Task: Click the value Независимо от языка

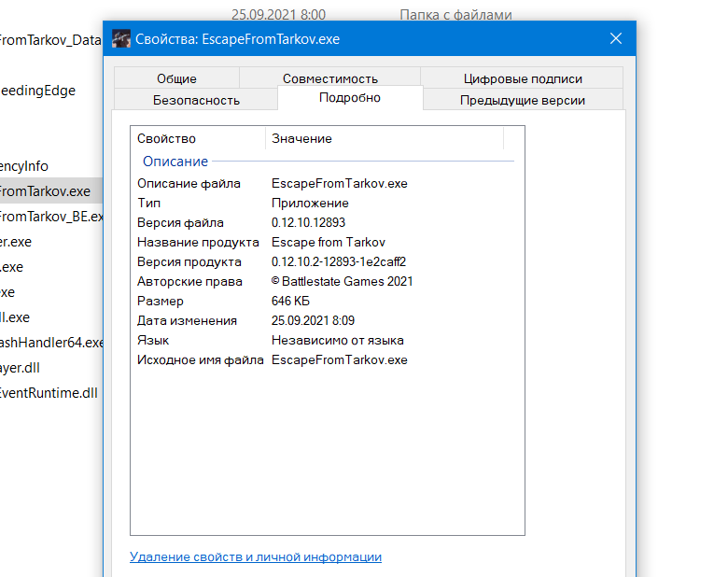Action: point(338,340)
